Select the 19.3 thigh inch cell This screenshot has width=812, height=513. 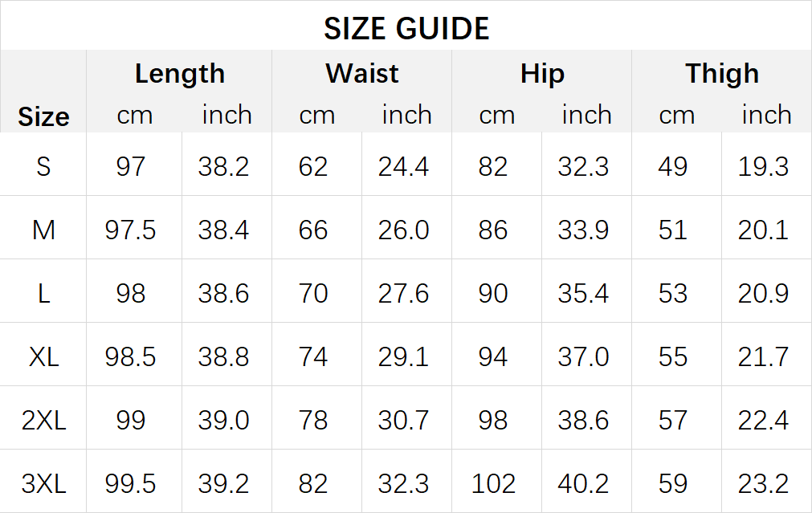pos(763,166)
